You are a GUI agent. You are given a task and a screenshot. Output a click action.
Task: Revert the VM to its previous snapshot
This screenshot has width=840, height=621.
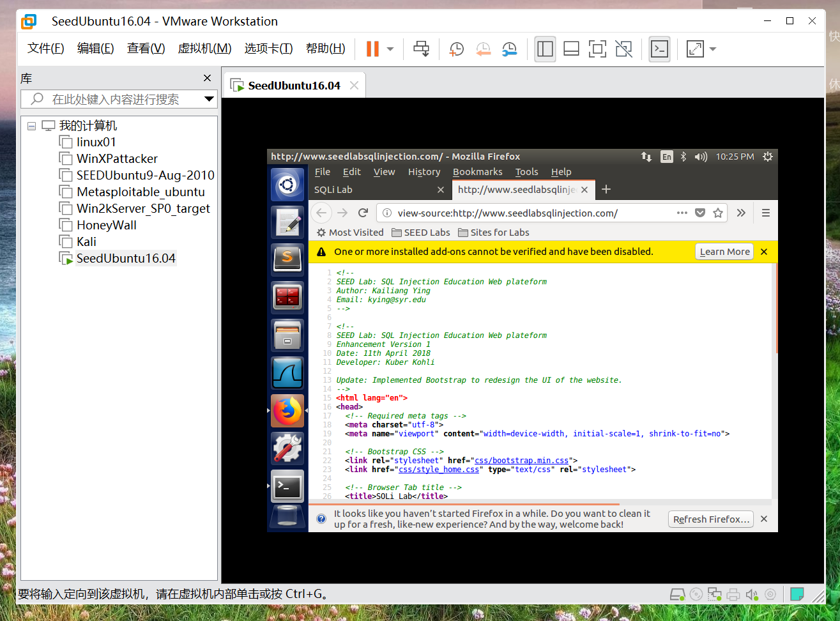tap(483, 49)
